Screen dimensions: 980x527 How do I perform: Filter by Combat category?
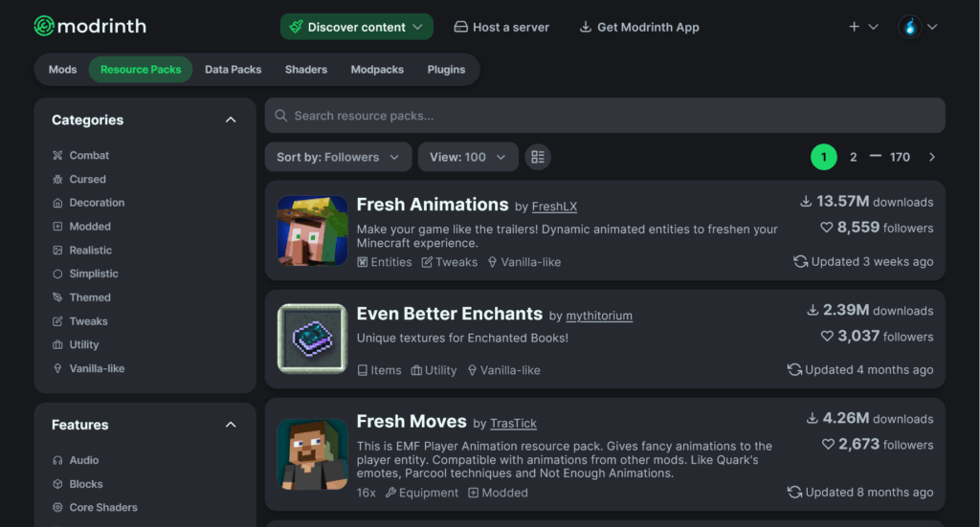(x=89, y=155)
